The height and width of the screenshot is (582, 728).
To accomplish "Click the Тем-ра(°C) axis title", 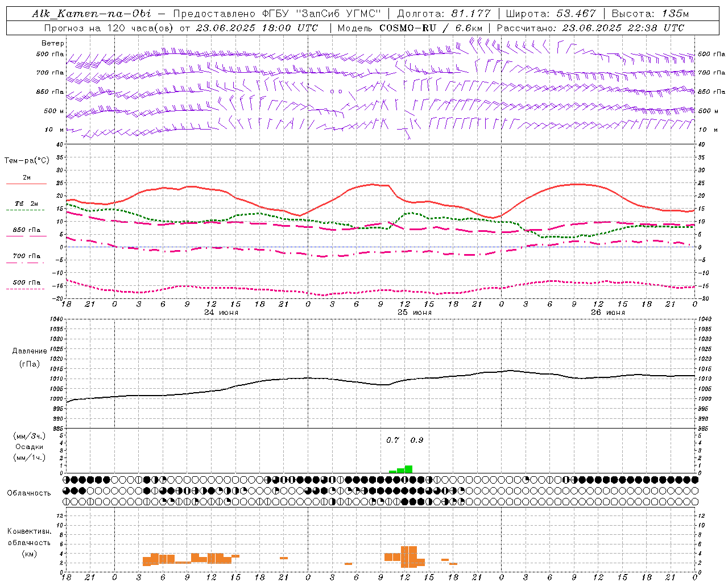I will click(27, 160).
